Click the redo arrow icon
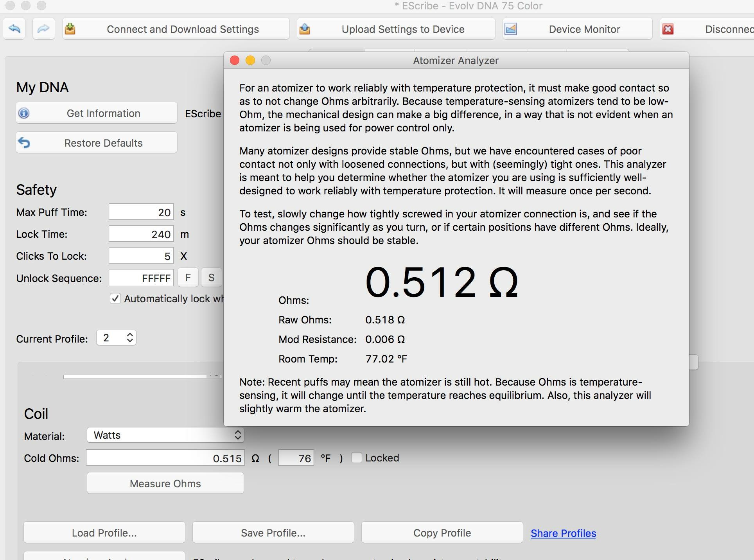The height and width of the screenshot is (560, 754). coord(43,29)
